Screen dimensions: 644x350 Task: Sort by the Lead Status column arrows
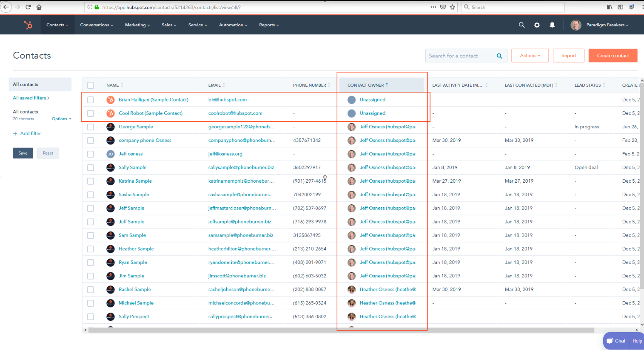(604, 85)
